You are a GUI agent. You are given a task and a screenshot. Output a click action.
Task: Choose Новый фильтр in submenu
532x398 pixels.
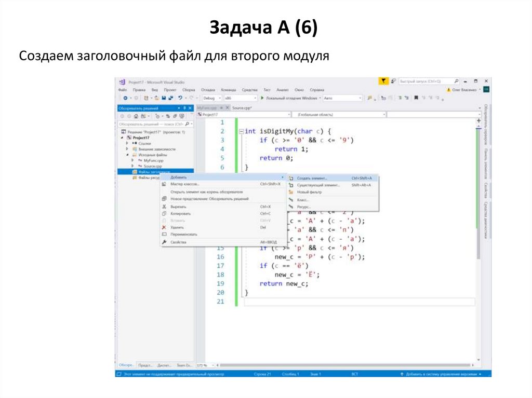[333, 192]
